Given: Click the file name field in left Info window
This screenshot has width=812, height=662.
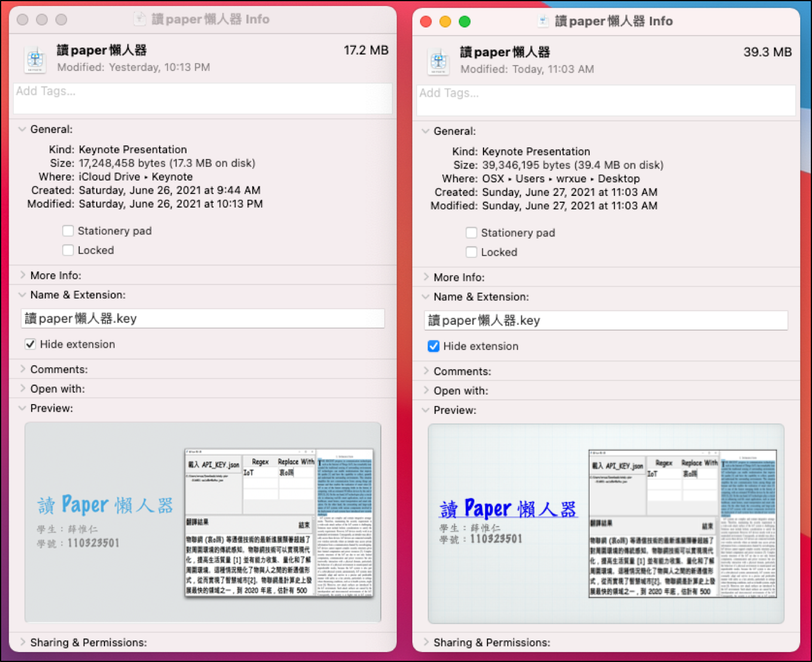Looking at the screenshot, I should (x=203, y=318).
